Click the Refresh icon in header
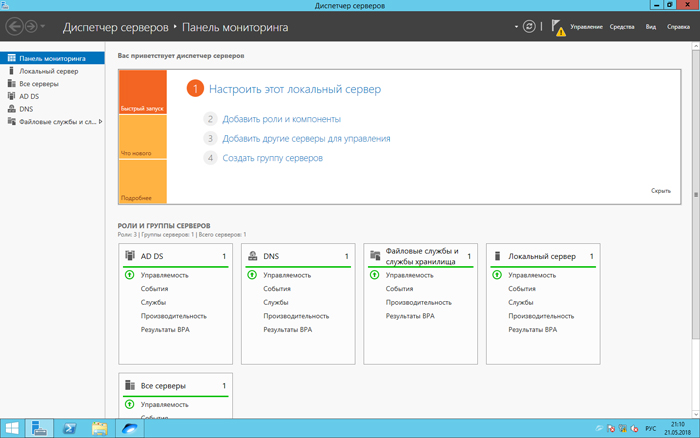The image size is (700, 438). click(530, 27)
